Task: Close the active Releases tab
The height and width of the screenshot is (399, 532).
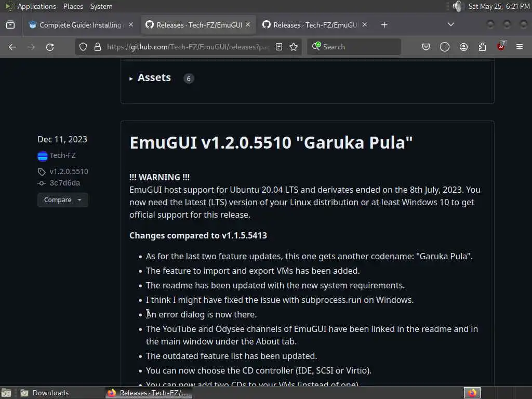Action: click(248, 25)
